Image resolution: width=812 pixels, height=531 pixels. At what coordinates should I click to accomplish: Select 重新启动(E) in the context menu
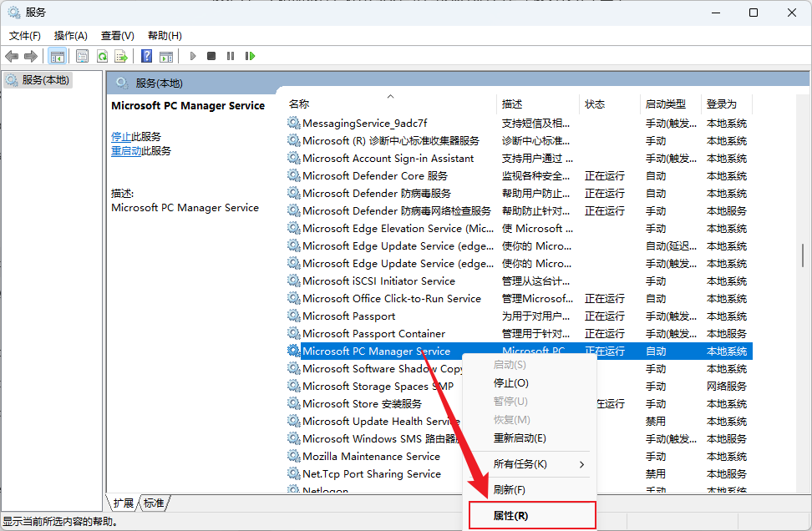[520, 438]
